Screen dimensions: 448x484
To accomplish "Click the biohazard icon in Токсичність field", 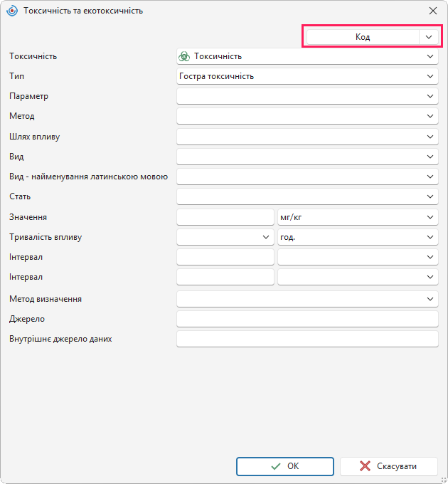I will coord(184,56).
